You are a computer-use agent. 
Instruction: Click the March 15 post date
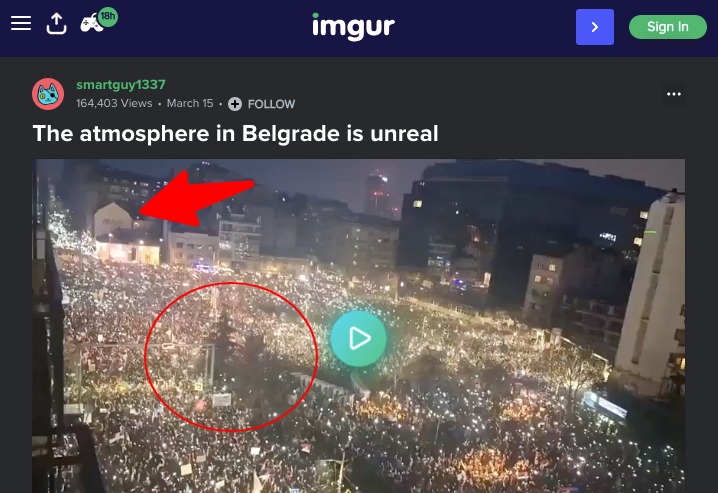pos(190,103)
